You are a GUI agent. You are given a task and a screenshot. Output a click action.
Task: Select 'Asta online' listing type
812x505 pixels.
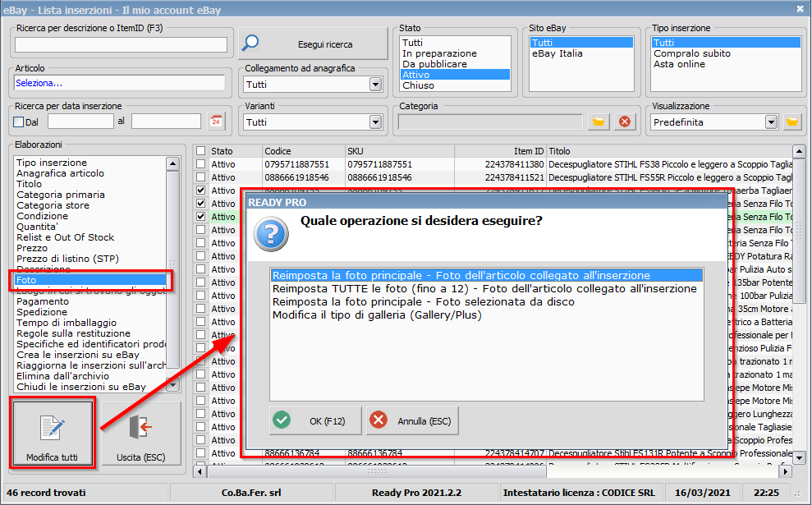(726, 64)
